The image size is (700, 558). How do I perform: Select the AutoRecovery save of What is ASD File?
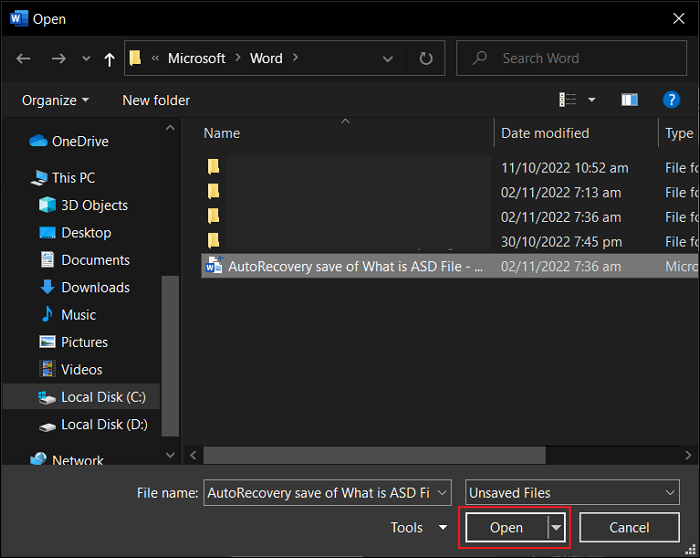(450, 266)
